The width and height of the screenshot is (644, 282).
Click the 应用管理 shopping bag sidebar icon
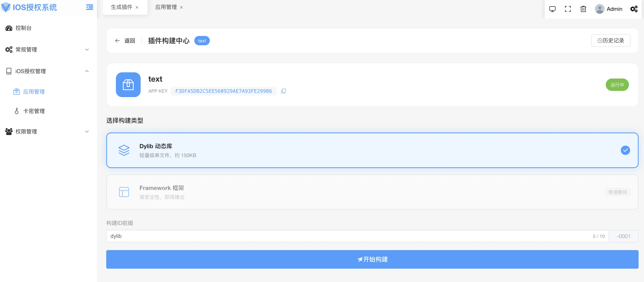coord(16,91)
